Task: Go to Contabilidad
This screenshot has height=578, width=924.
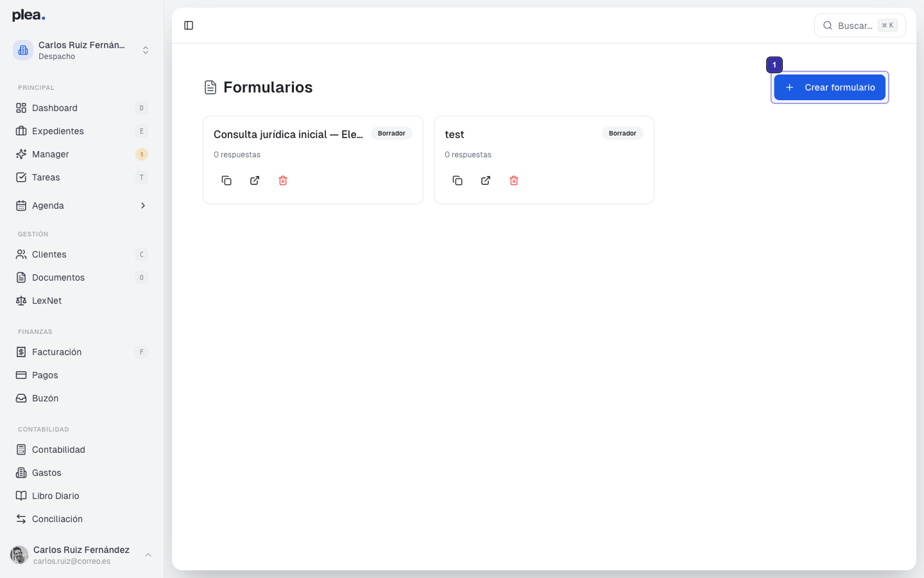Action: pos(82,450)
